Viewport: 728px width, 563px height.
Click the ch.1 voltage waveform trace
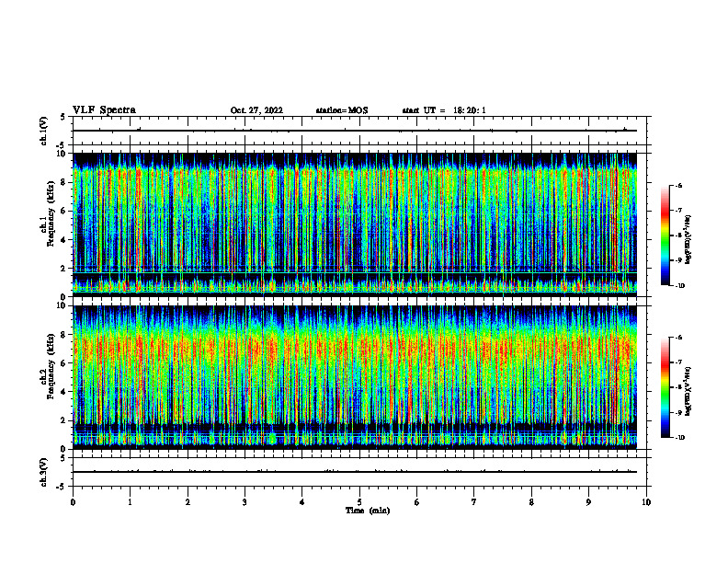click(355, 131)
